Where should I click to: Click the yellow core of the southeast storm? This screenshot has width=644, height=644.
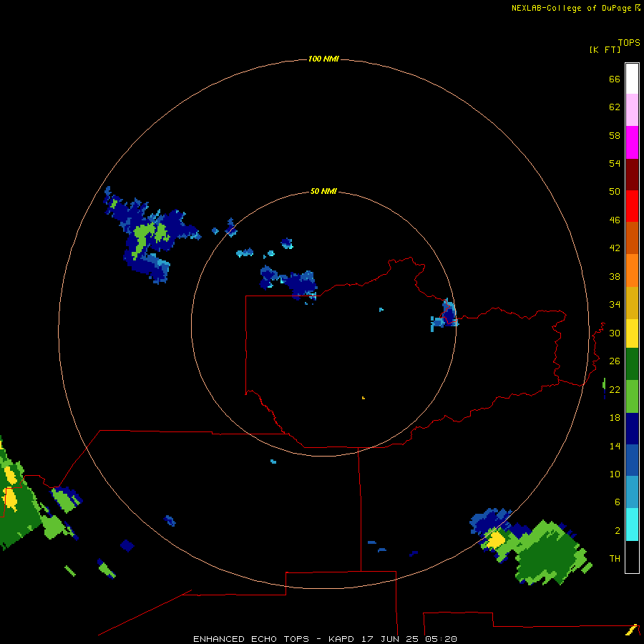pyautogui.click(x=496, y=540)
